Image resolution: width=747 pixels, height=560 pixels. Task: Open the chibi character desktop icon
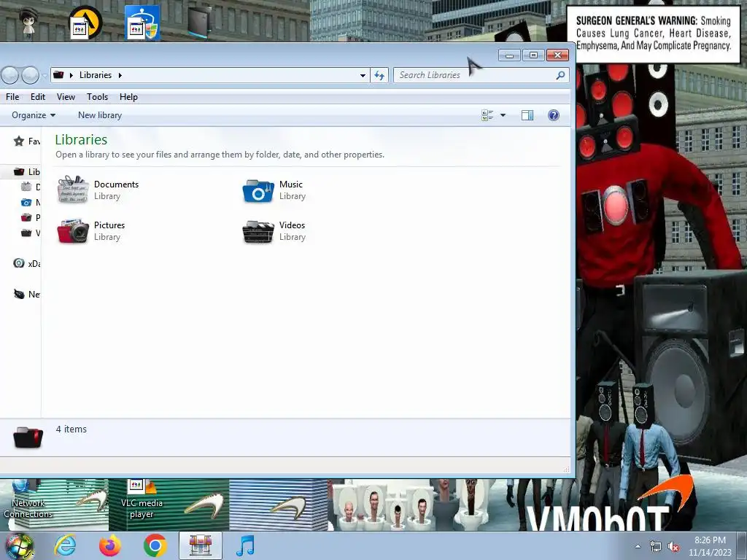(29, 24)
